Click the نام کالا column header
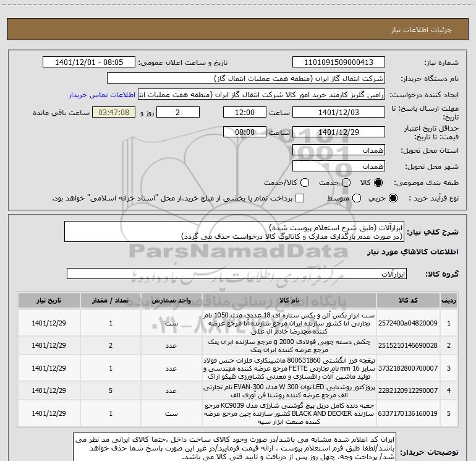 (289, 300)
